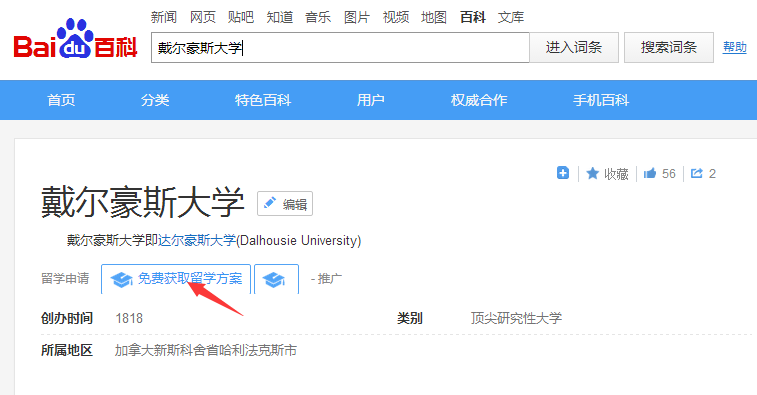757x395 pixels.
Task: Click the (Dalhousie University) text
Action: 299,240
